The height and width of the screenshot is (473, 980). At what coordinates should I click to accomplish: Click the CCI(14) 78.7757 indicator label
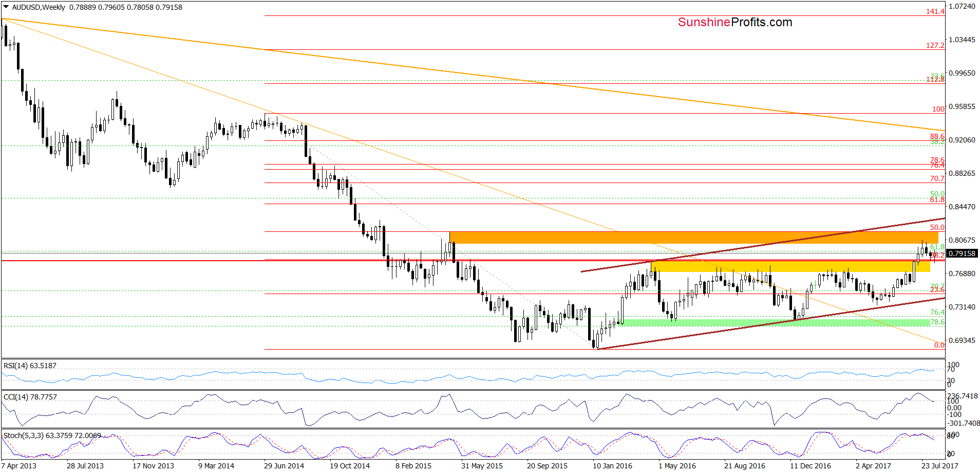click(x=30, y=397)
